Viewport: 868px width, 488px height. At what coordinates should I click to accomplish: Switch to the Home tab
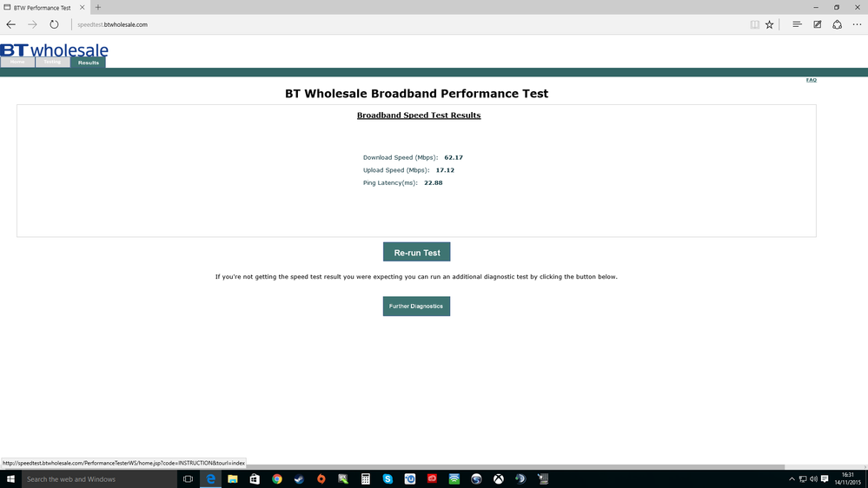click(x=17, y=62)
